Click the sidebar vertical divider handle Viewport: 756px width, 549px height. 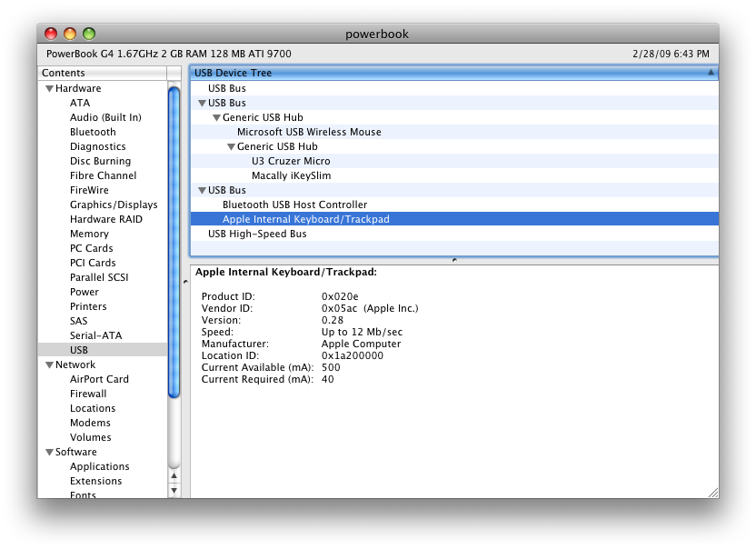tap(185, 282)
